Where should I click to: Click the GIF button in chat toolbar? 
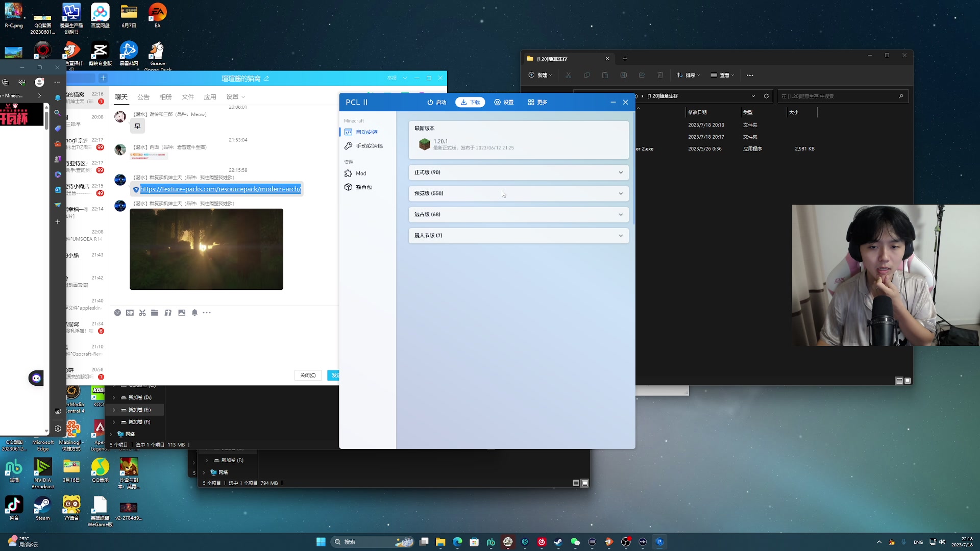tap(130, 313)
